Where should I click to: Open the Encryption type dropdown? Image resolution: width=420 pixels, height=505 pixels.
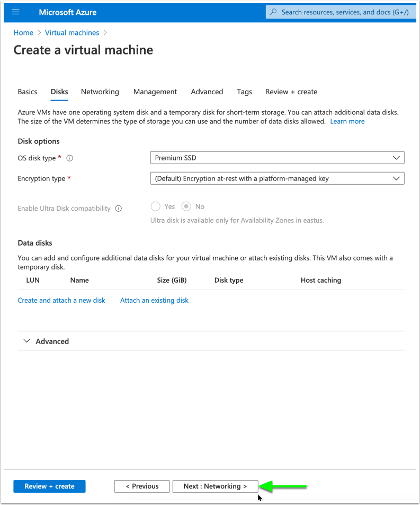[x=277, y=178]
